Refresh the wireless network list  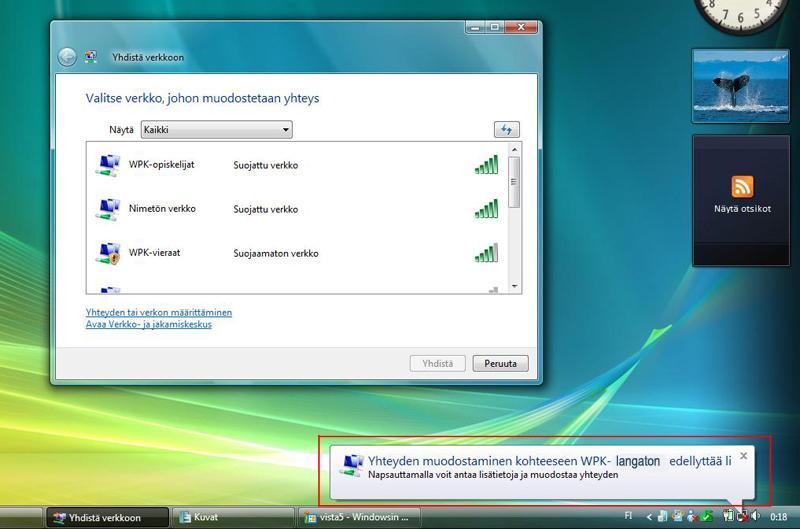click(507, 130)
